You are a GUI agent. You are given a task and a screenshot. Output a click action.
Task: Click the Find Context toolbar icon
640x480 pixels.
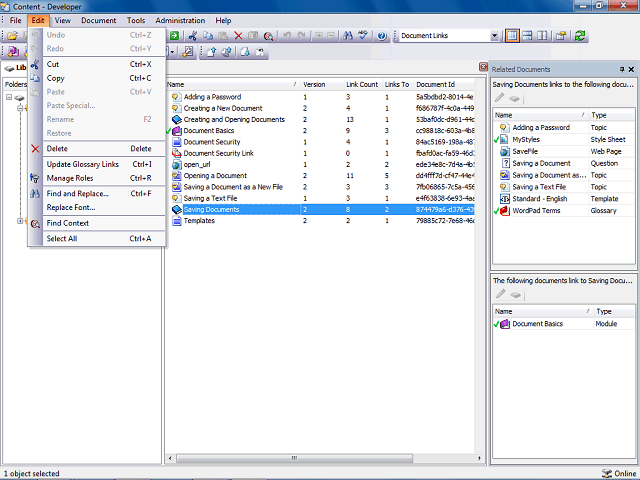[x=268, y=36]
